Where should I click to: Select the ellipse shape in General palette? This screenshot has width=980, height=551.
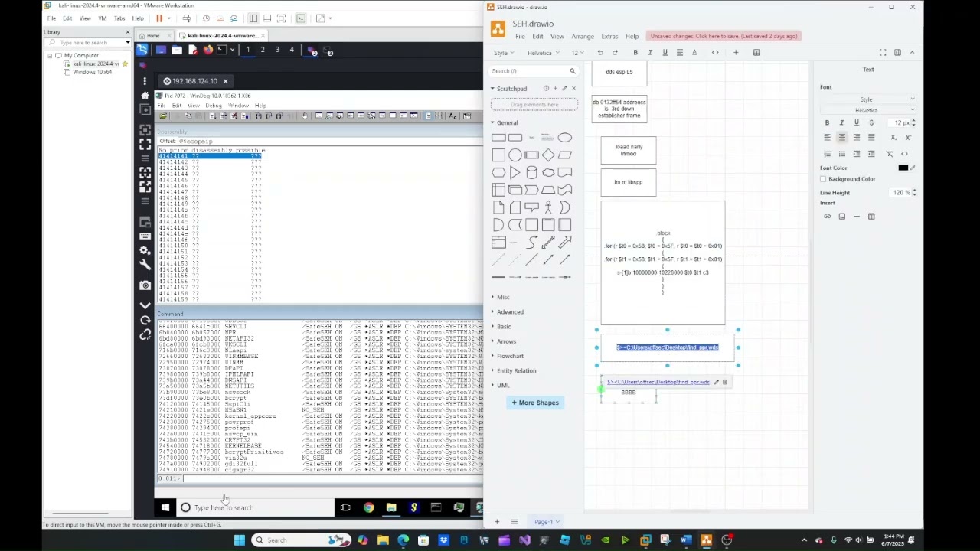pyautogui.click(x=564, y=138)
